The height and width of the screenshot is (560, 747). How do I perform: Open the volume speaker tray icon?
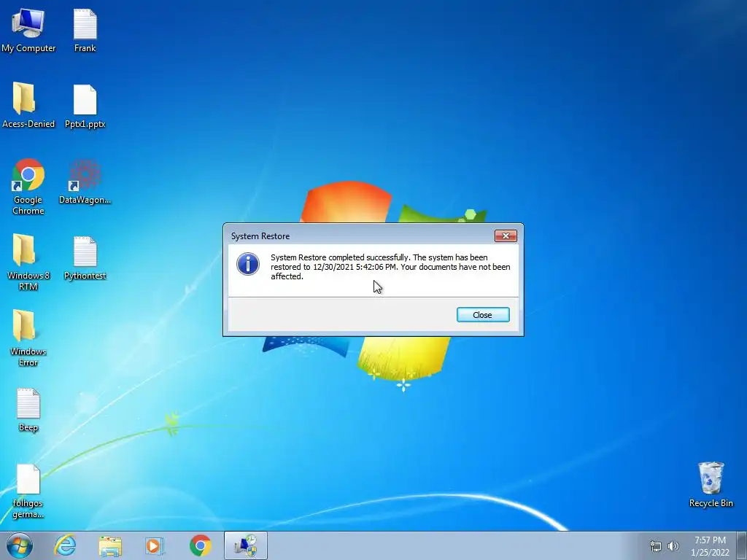click(x=673, y=546)
